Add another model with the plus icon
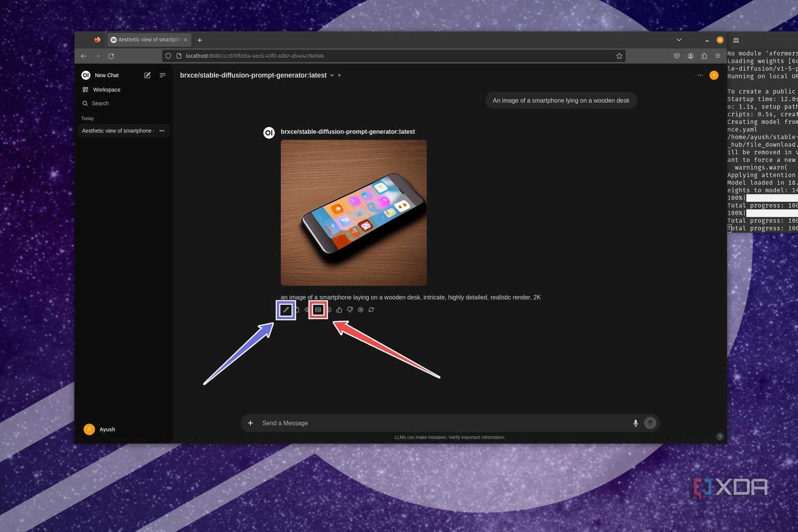This screenshot has width=798, height=532. click(x=340, y=75)
